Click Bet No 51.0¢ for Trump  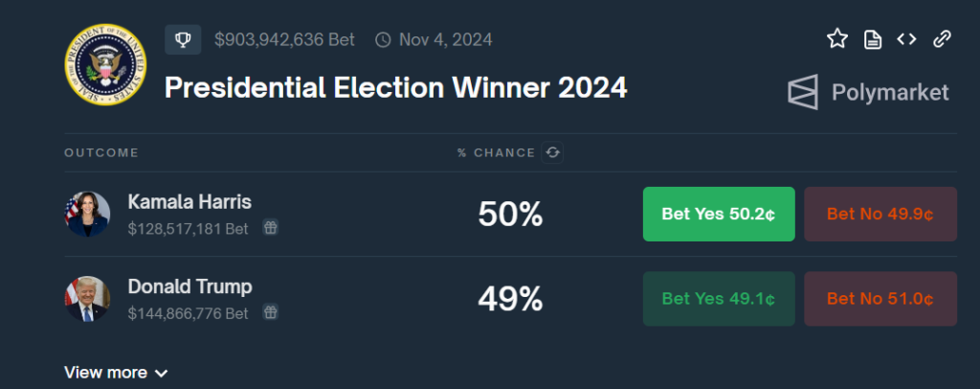[880, 298]
